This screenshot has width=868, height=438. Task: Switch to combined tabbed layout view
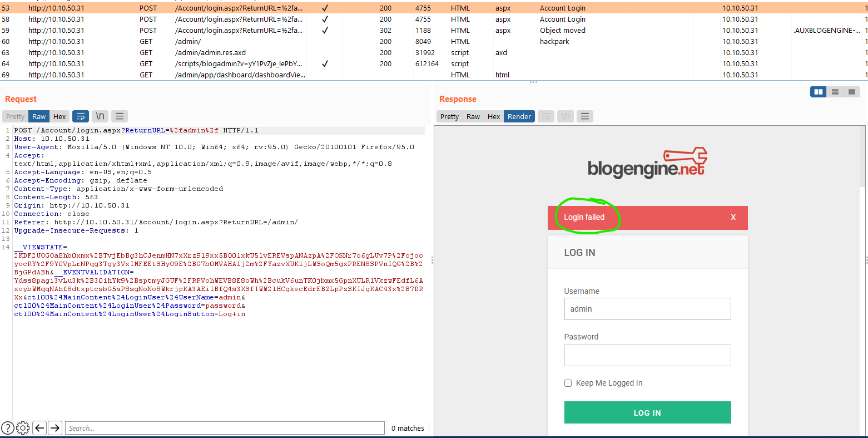pos(851,92)
